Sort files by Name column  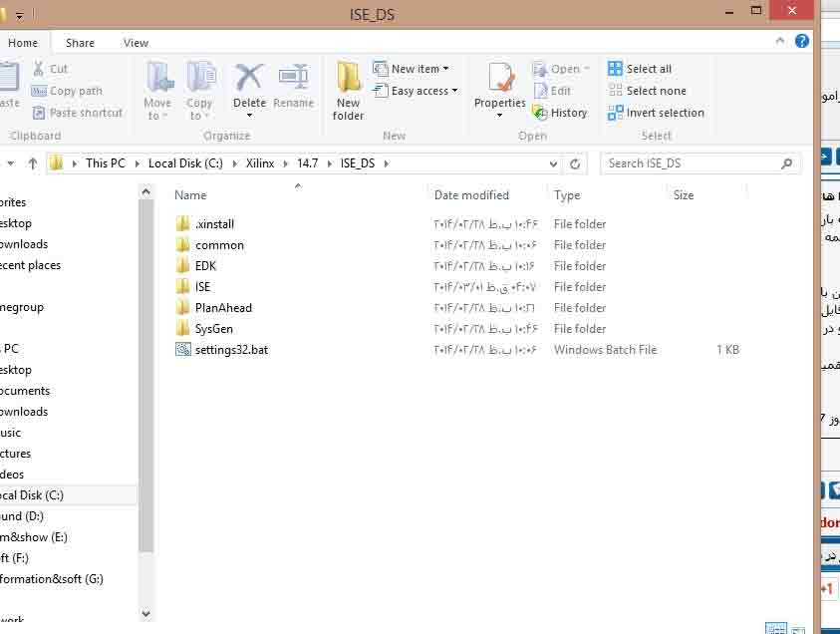pyautogui.click(x=190, y=195)
